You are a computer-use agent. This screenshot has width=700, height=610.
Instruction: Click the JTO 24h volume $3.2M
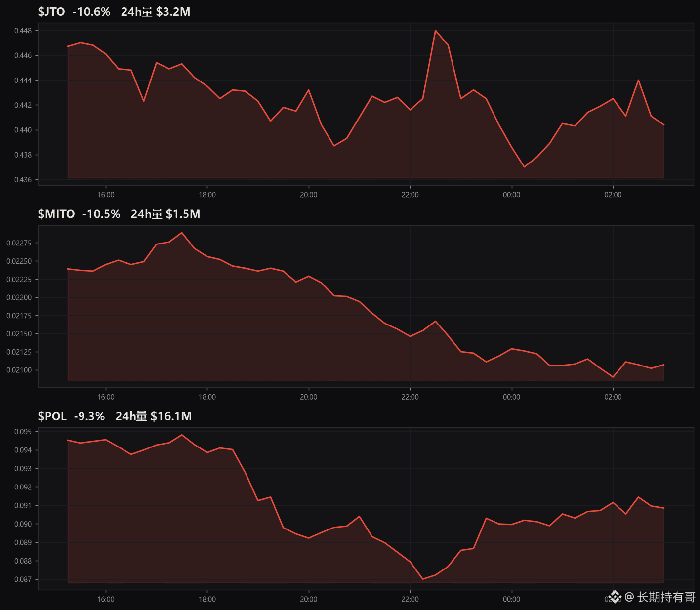click(x=156, y=12)
